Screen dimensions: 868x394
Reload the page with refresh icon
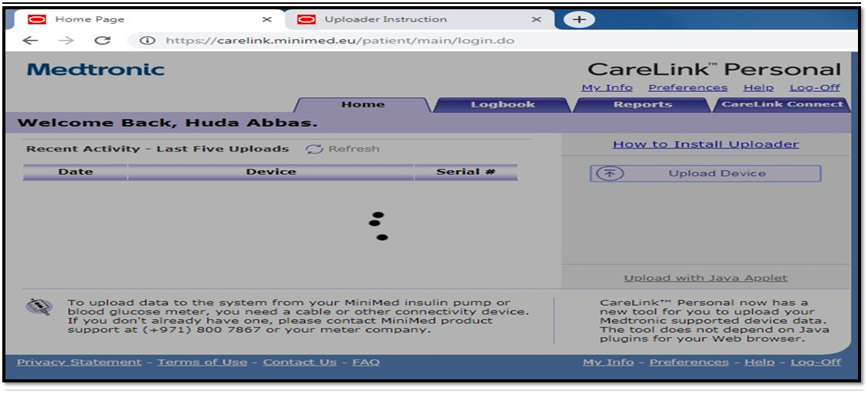pos(102,41)
